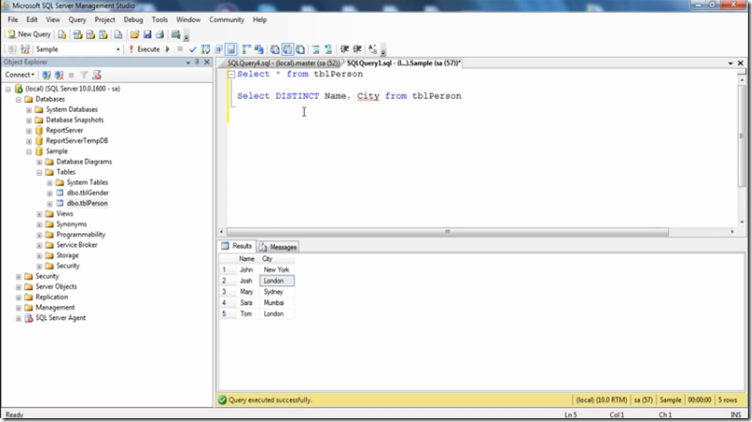The image size is (752, 422).
Task: Collapse the Tables folder
Action: [x=39, y=172]
